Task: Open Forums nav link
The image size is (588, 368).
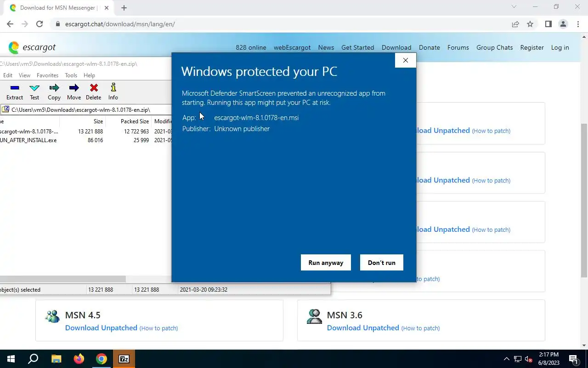Action: pos(458,47)
